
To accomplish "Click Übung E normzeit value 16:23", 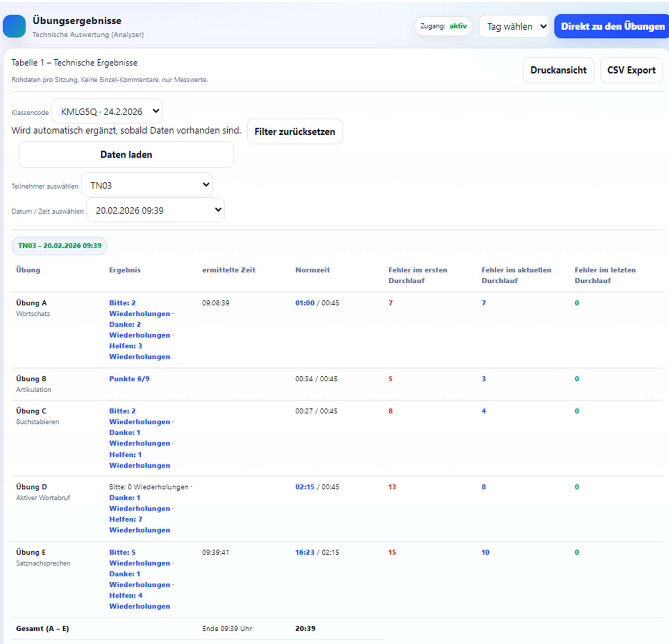I will point(305,552).
